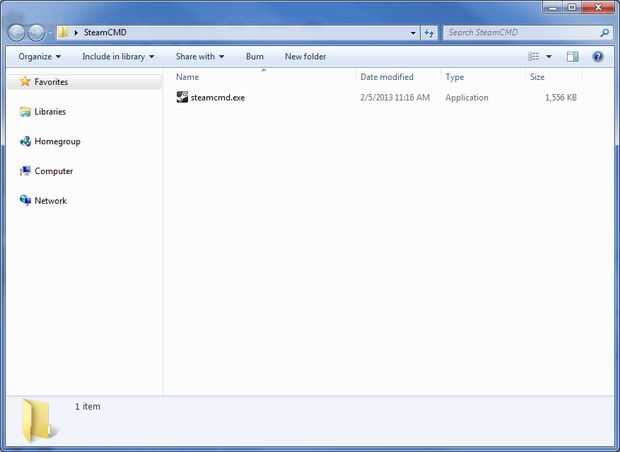620x452 pixels.
Task: Select Network in navigation pane
Action: [x=51, y=201]
